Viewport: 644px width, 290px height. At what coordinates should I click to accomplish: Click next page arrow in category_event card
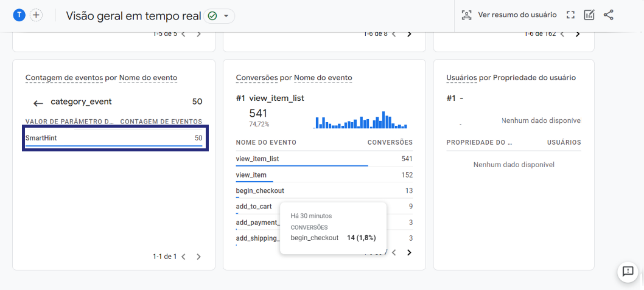199,257
